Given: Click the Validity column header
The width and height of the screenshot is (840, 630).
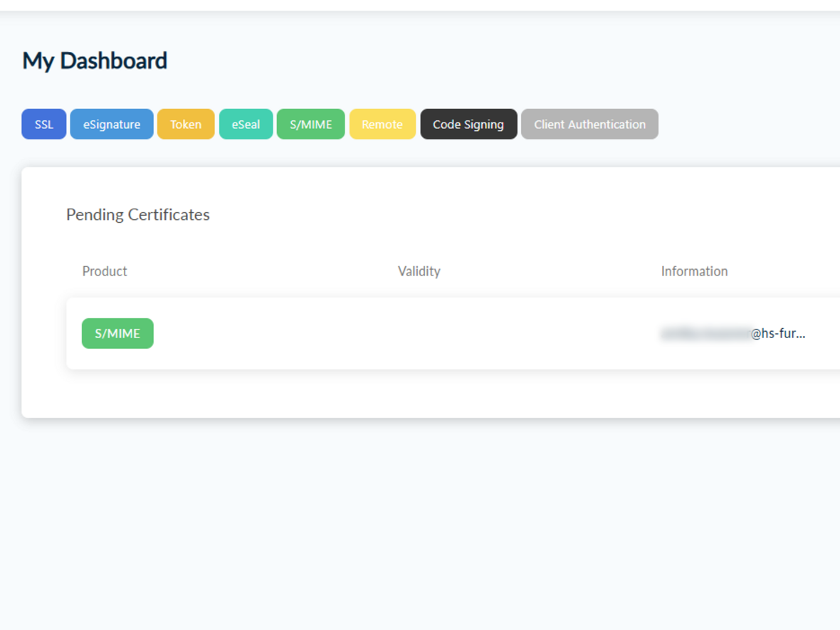Looking at the screenshot, I should (419, 271).
